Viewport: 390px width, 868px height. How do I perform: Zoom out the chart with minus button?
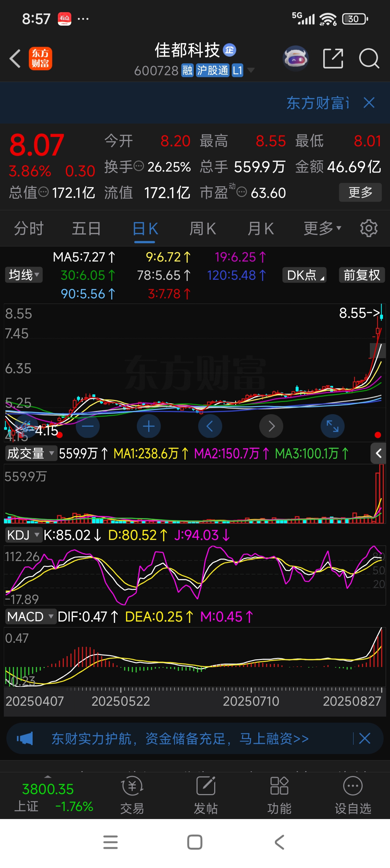click(x=88, y=426)
